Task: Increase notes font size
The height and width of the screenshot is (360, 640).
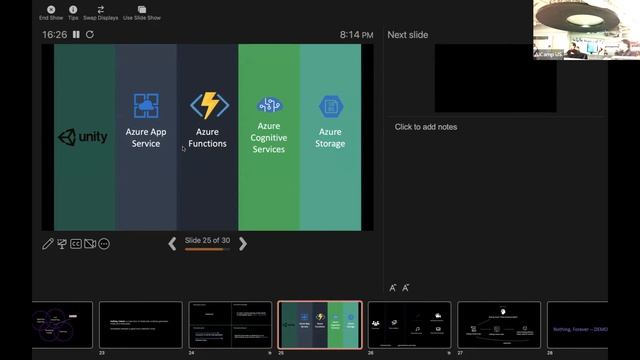Action: [x=392, y=288]
